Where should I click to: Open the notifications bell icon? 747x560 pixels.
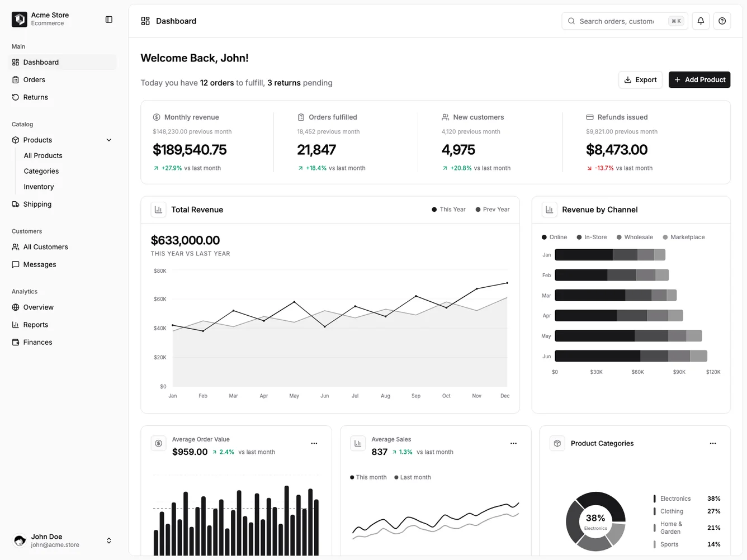[x=700, y=21]
